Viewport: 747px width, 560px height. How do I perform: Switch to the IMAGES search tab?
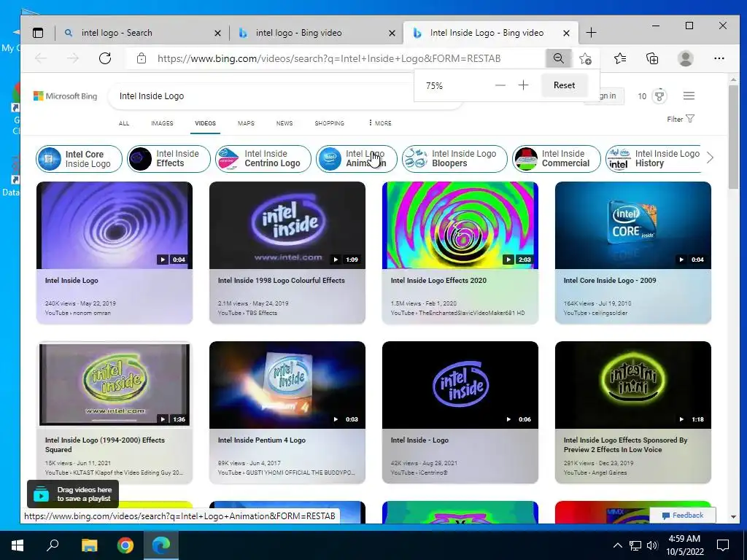pyautogui.click(x=162, y=123)
